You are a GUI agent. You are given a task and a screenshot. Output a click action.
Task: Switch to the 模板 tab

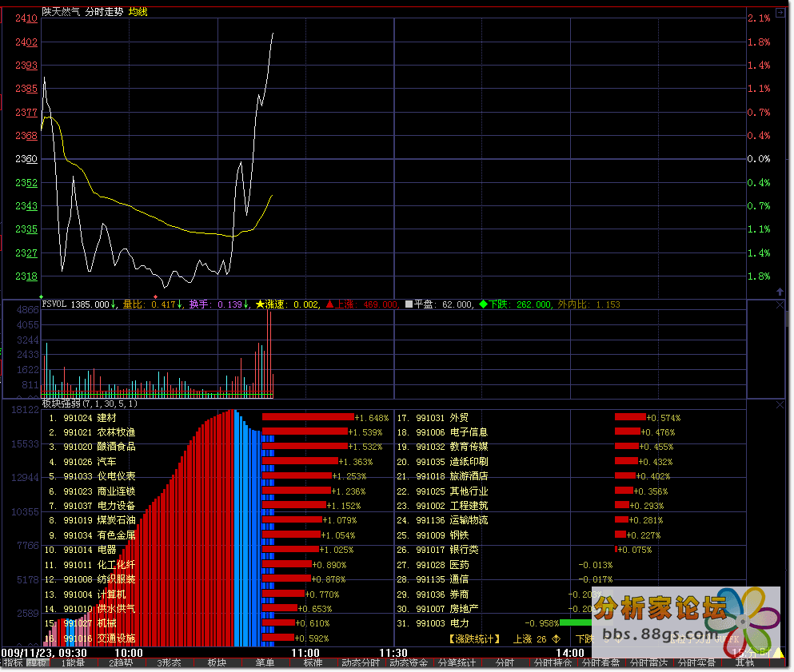tap(37, 663)
